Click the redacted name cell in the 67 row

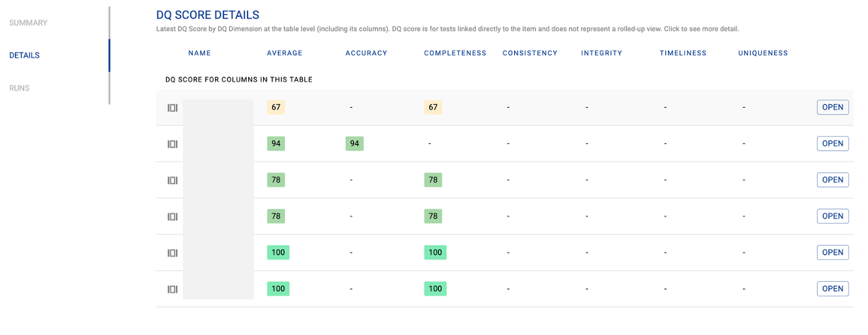point(218,108)
